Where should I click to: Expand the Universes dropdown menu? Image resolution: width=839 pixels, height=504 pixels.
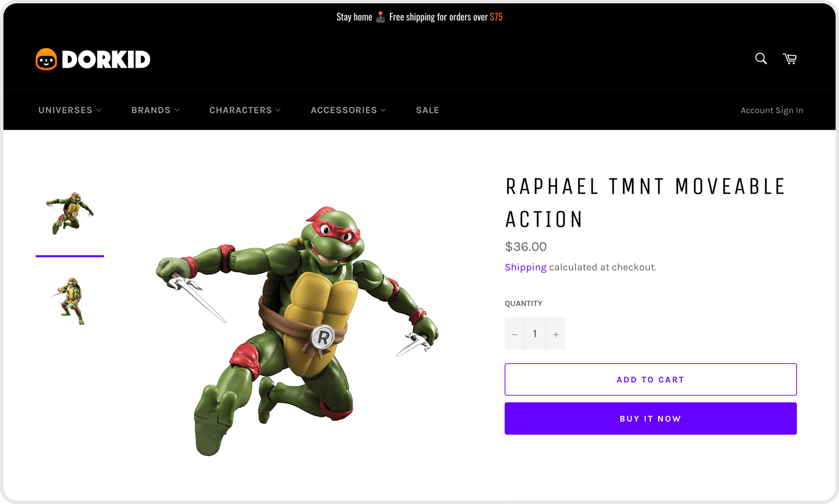70,110
